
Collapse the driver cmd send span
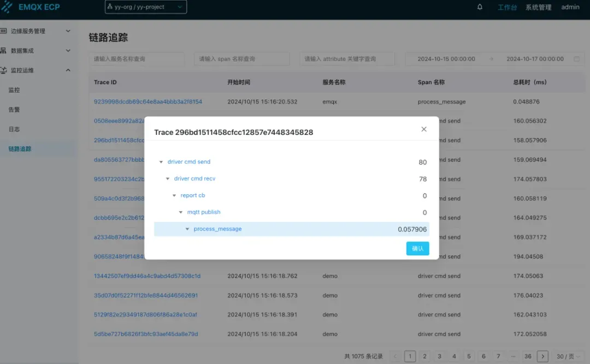(x=161, y=162)
